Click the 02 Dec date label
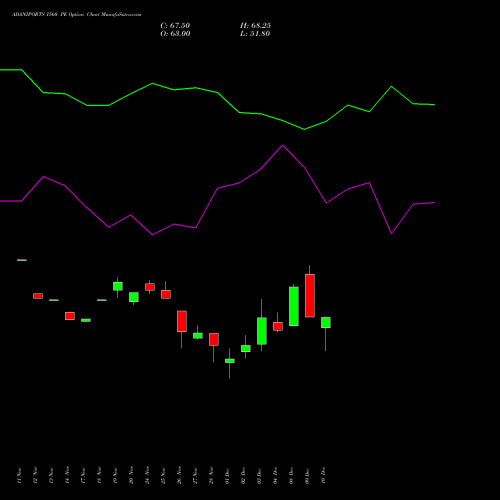The width and height of the screenshot is (500, 500). coord(243,475)
